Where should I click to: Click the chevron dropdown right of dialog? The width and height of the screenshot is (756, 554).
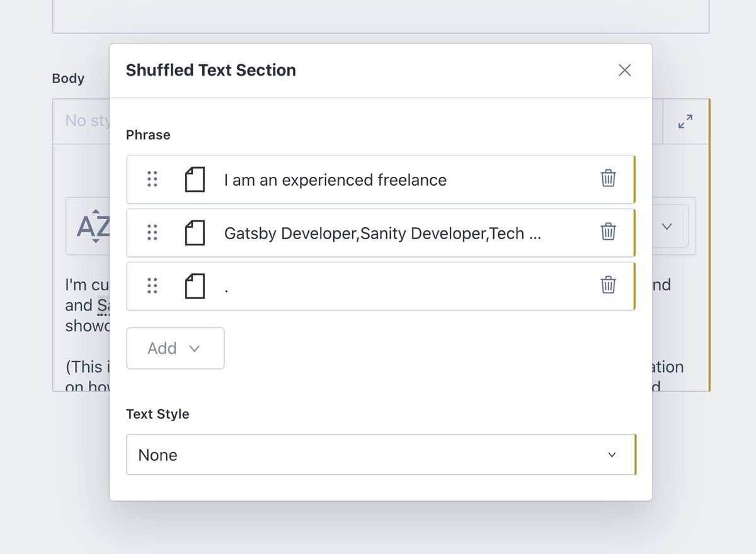click(667, 226)
